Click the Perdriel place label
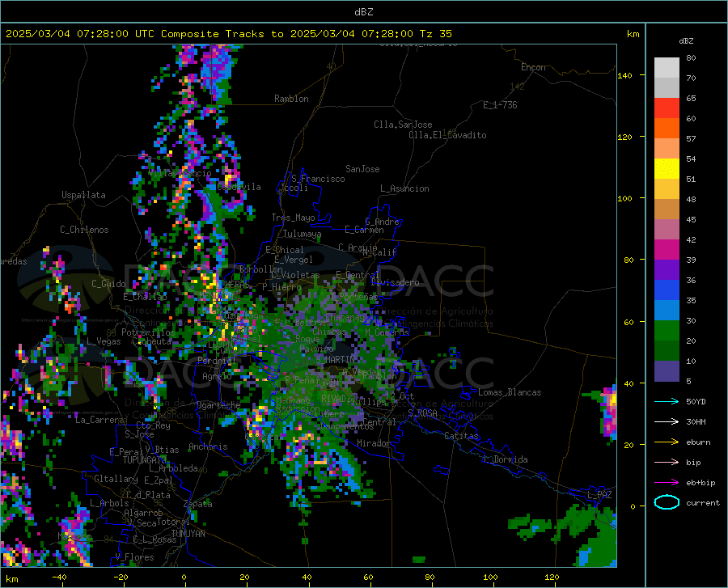Image resolution: width=728 pixels, height=588 pixels. pos(217,360)
